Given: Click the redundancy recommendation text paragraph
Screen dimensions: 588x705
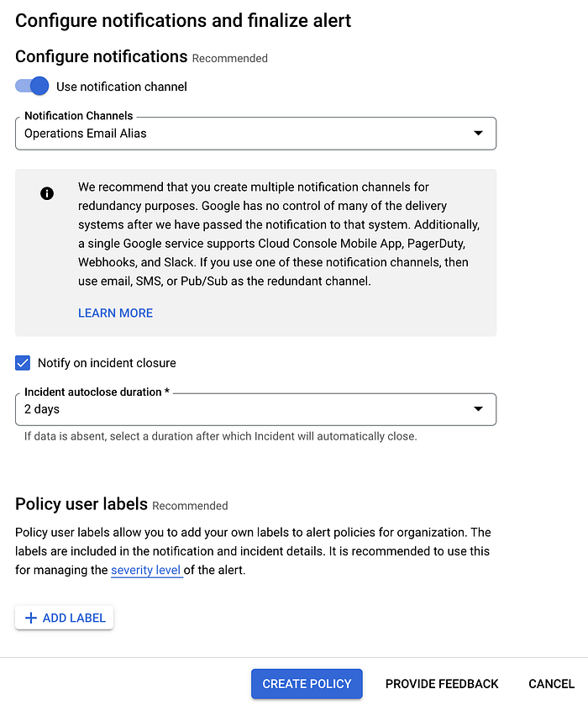Looking at the screenshot, I should pos(279,234).
